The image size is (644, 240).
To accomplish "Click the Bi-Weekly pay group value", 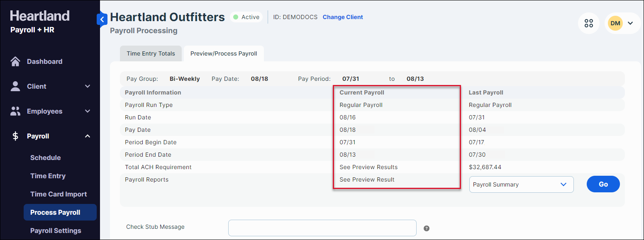I will coord(185,79).
